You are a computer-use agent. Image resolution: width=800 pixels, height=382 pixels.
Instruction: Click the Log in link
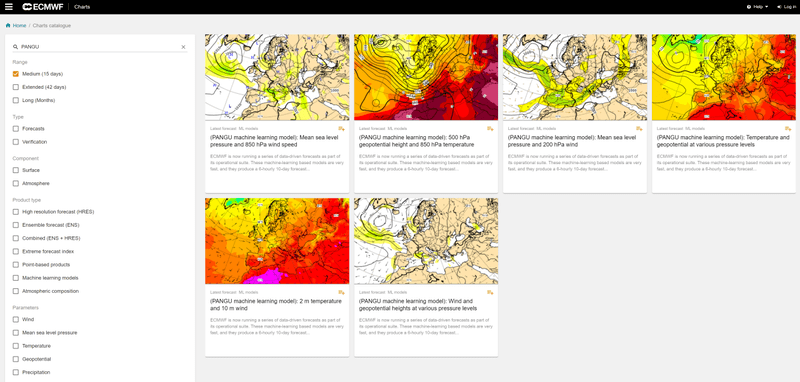(786, 7)
